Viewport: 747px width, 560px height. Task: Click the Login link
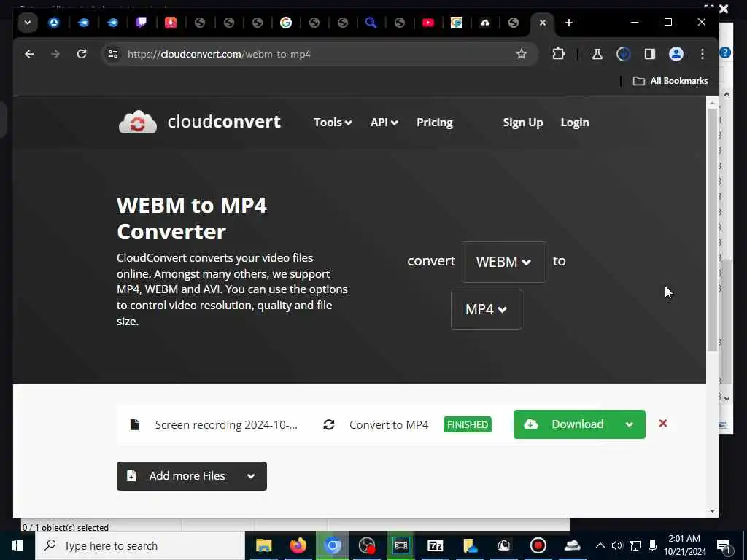[x=575, y=122]
